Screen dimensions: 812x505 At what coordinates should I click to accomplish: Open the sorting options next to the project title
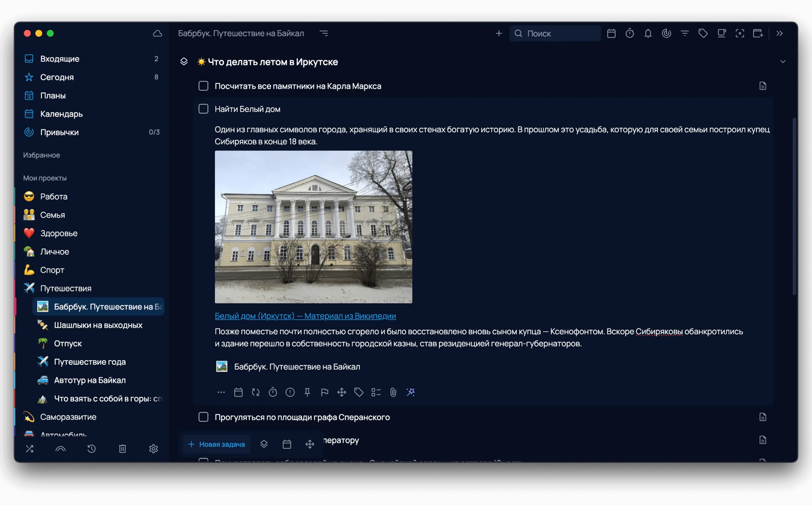(324, 33)
